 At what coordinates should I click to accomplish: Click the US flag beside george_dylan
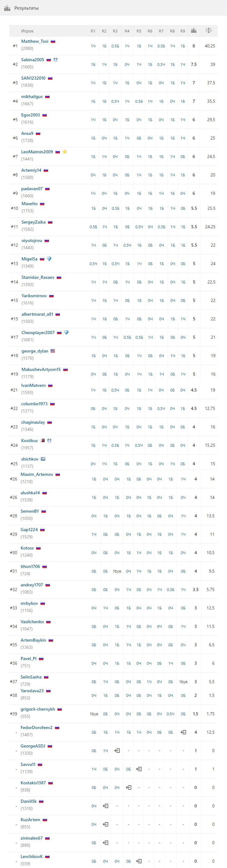click(53, 351)
